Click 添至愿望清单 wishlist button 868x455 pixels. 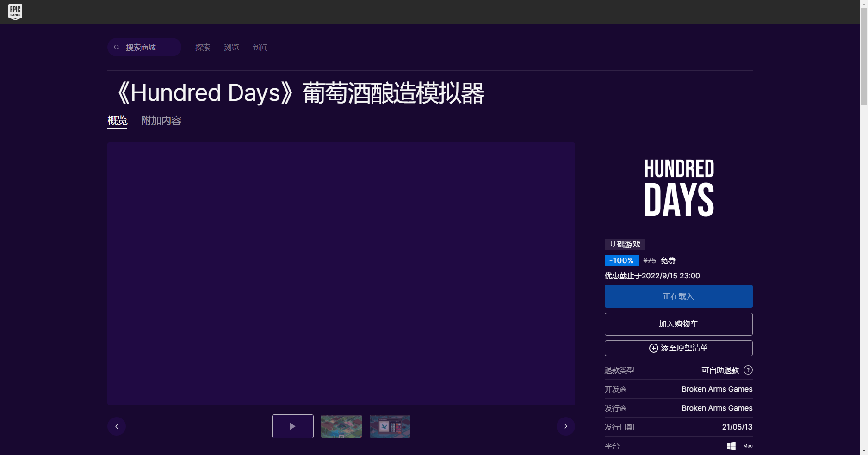click(x=679, y=348)
